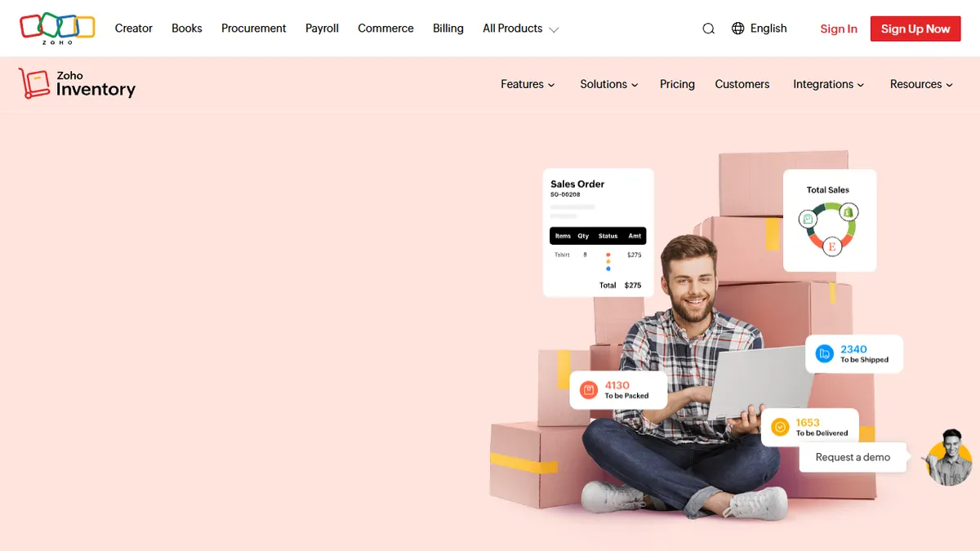
Task: Open the Customers page
Action: pyautogui.click(x=742, y=84)
